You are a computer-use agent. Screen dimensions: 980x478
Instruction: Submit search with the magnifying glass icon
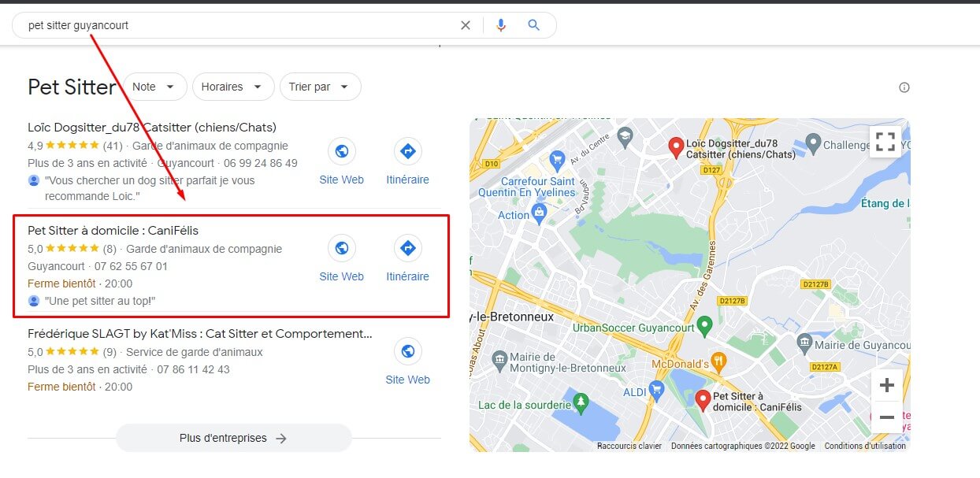(534, 25)
